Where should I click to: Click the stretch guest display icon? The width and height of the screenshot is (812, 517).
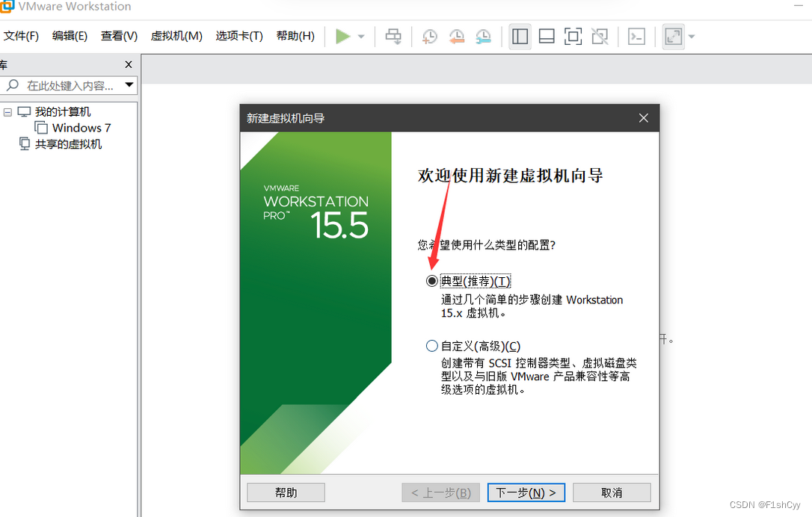(673, 37)
